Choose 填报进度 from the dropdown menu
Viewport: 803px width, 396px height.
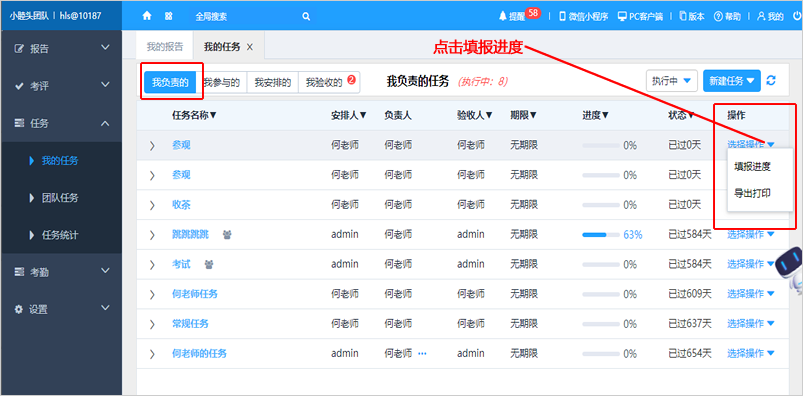752,166
